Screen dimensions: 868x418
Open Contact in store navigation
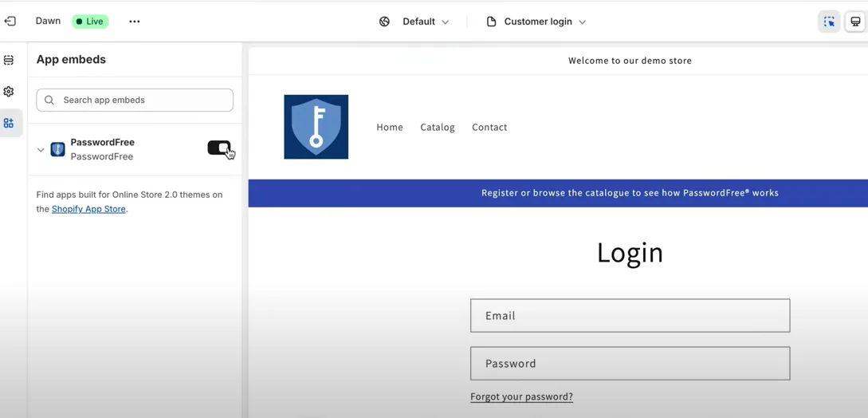(x=489, y=127)
